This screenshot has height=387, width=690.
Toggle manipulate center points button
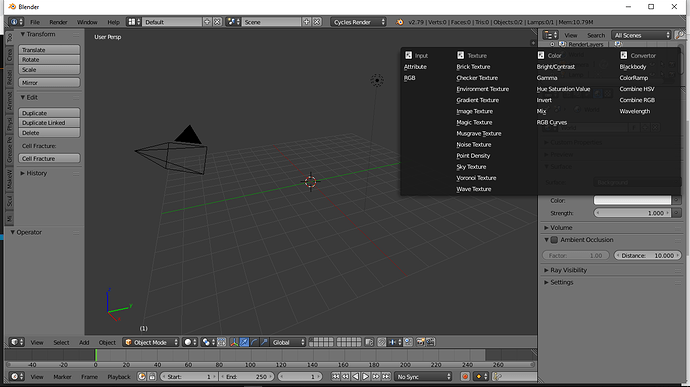point(222,342)
